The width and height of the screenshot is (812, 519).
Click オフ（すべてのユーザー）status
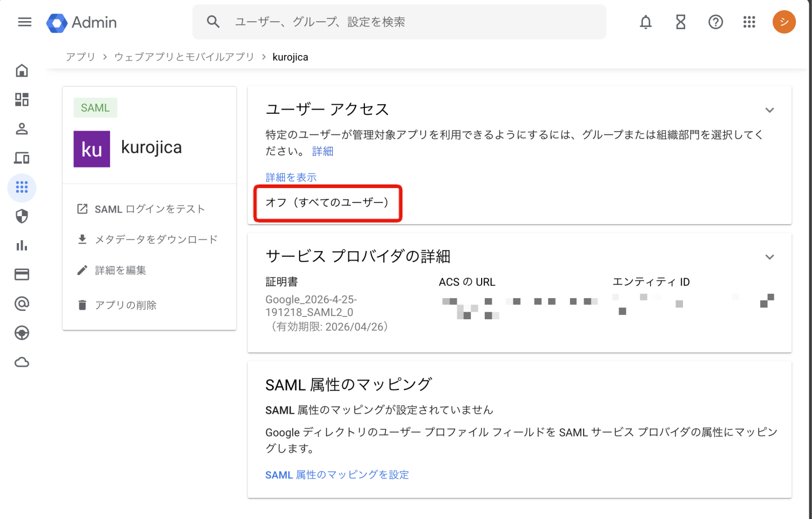(x=328, y=203)
